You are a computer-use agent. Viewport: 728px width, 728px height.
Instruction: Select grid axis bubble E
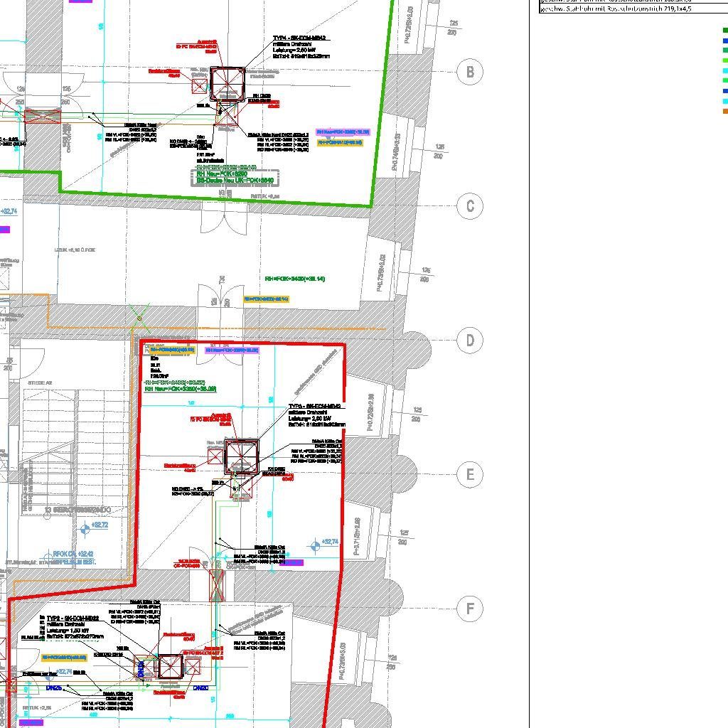(469, 475)
